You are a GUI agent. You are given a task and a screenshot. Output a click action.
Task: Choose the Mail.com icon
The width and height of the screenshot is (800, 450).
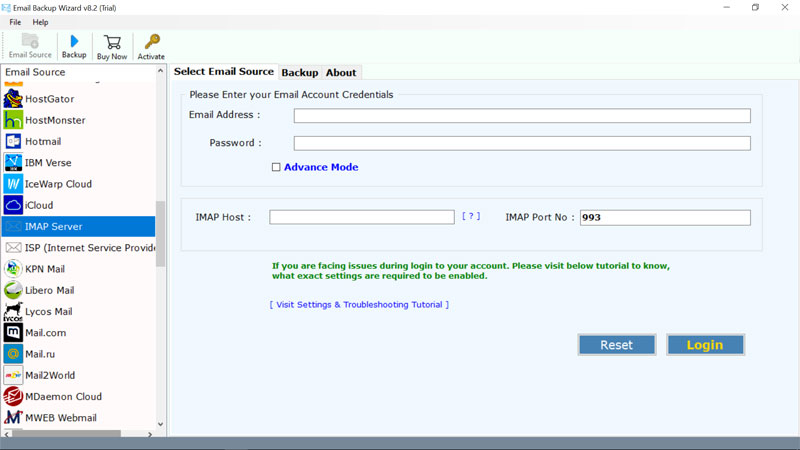[x=13, y=333]
